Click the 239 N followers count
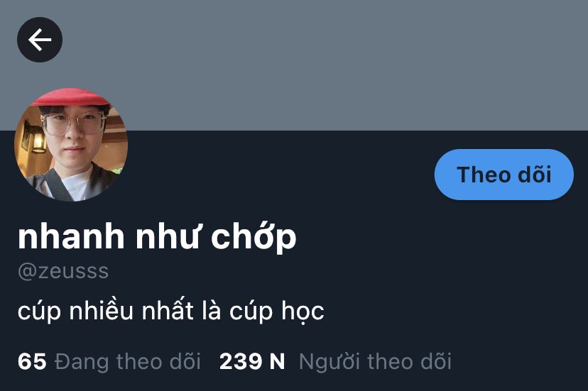This screenshot has height=391, width=588. [252, 361]
